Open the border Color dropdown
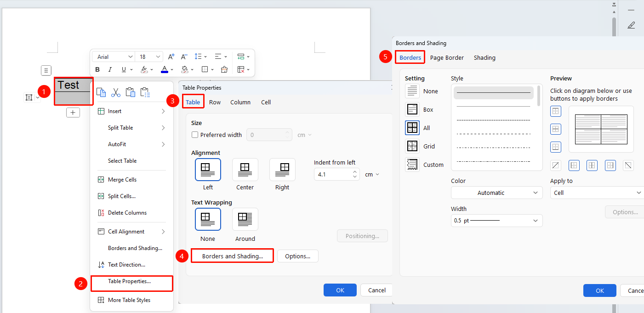This screenshot has height=313, width=644. 497,193
